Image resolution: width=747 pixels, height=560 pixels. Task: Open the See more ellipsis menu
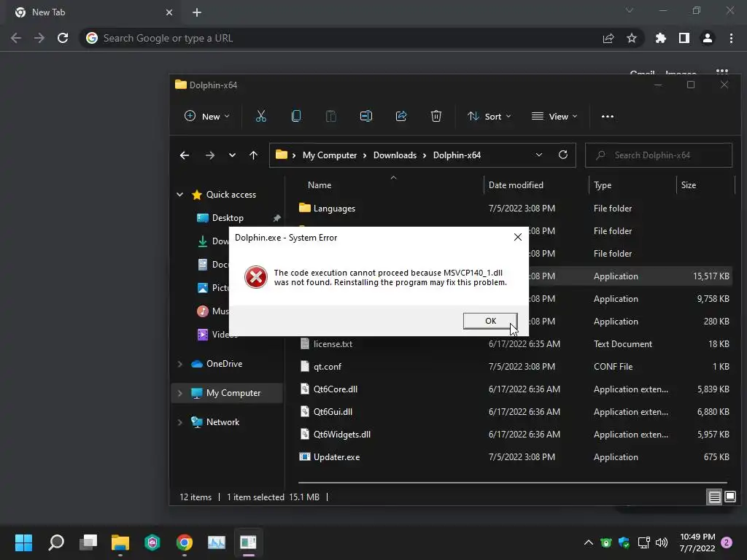click(x=608, y=116)
